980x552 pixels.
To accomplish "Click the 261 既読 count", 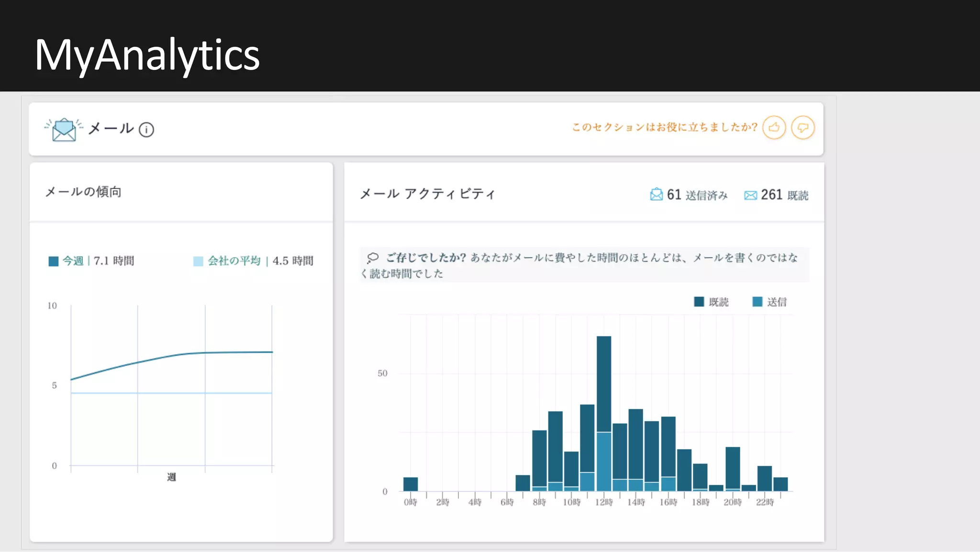I will 785,195.
